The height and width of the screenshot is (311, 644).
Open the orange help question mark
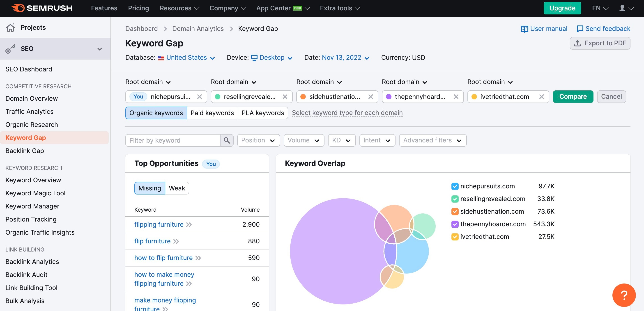pyautogui.click(x=624, y=295)
